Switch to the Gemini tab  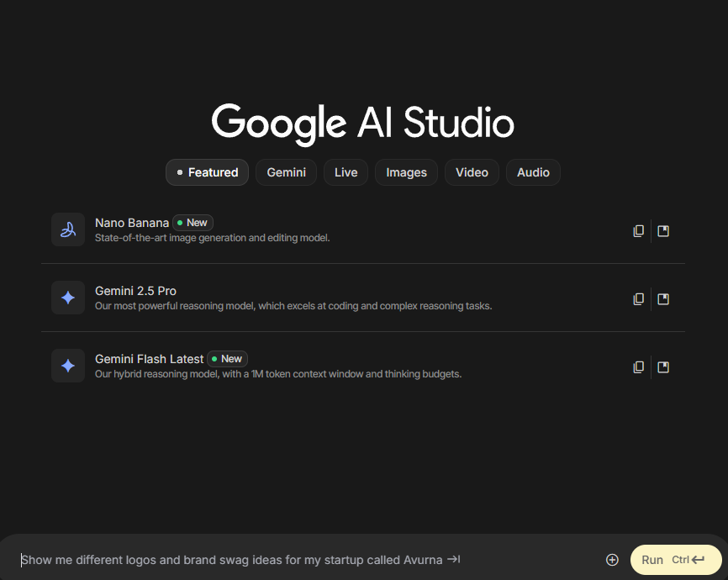pyautogui.click(x=286, y=172)
